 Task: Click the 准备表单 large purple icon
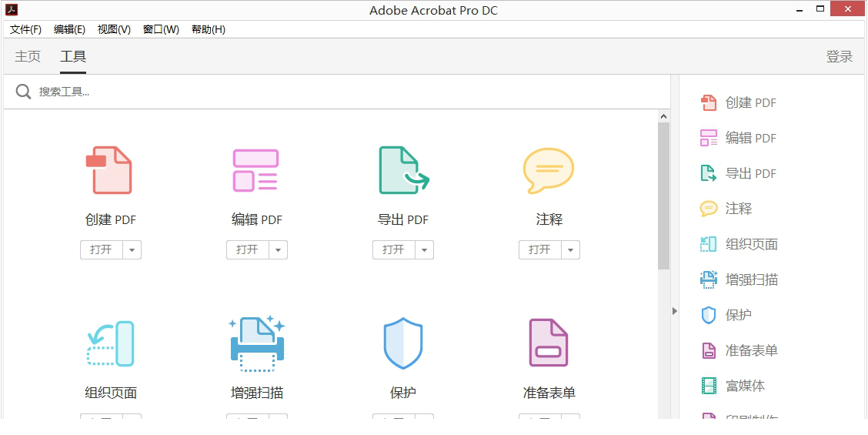[549, 343]
